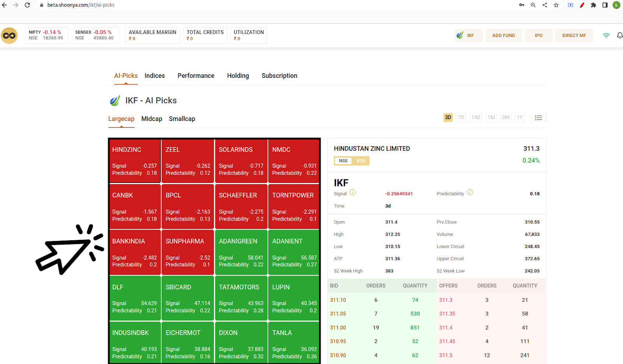Open the green profile avatar
623x364 pixels.
pyautogui.click(x=616, y=5)
